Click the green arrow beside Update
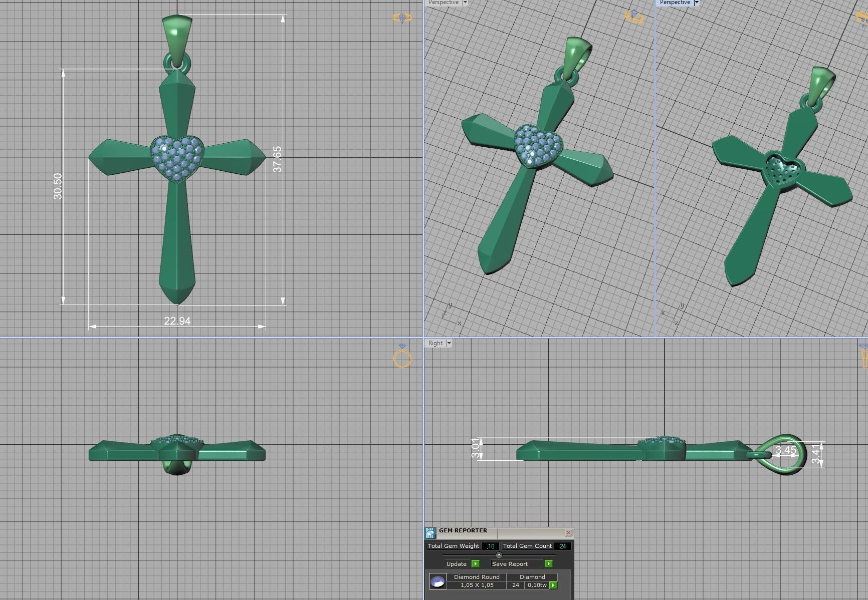 click(475, 563)
